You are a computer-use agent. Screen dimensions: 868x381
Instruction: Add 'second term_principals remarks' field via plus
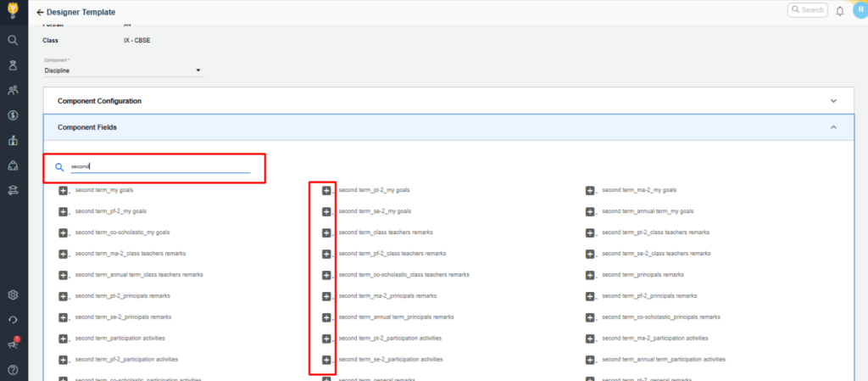pos(590,275)
